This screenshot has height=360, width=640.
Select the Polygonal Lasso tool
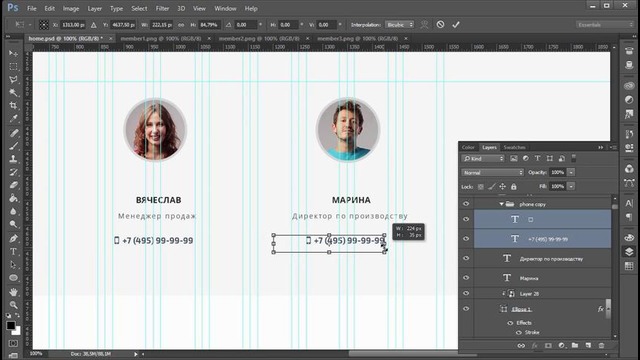(x=13, y=80)
